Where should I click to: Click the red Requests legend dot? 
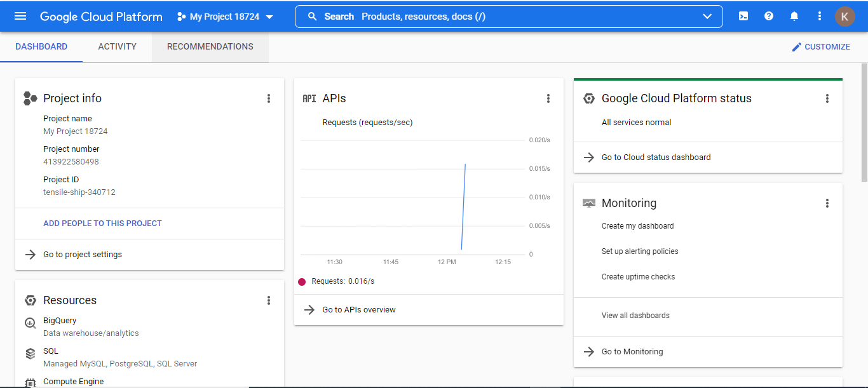302,281
